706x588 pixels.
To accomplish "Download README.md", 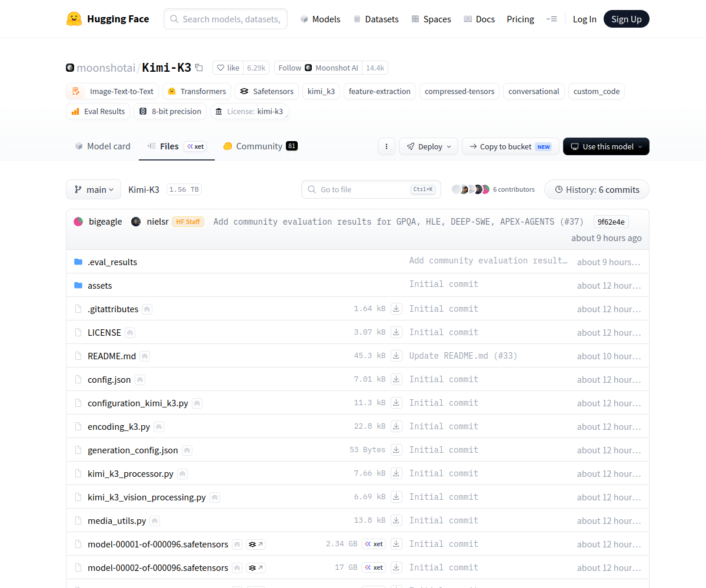I will pyautogui.click(x=397, y=356).
